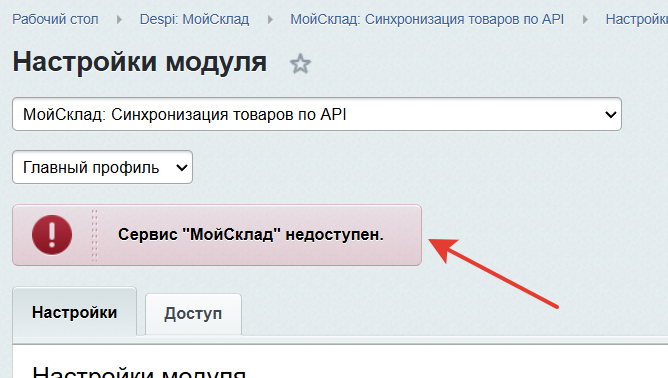The height and width of the screenshot is (378, 668).
Task: Click the Настройки breadcrumb link at the end
Action: pyautogui.click(x=636, y=19)
